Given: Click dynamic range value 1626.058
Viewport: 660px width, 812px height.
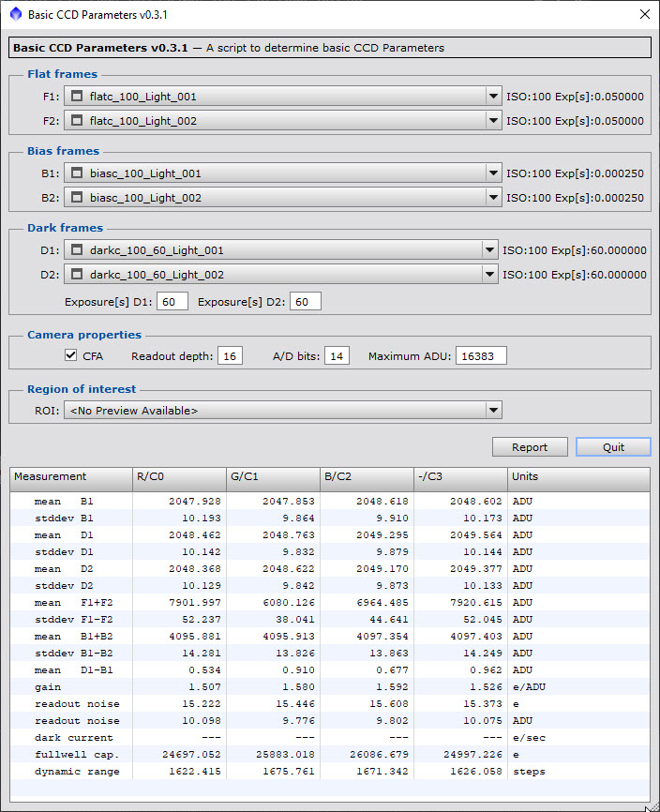Looking at the screenshot, I should point(475,771).
